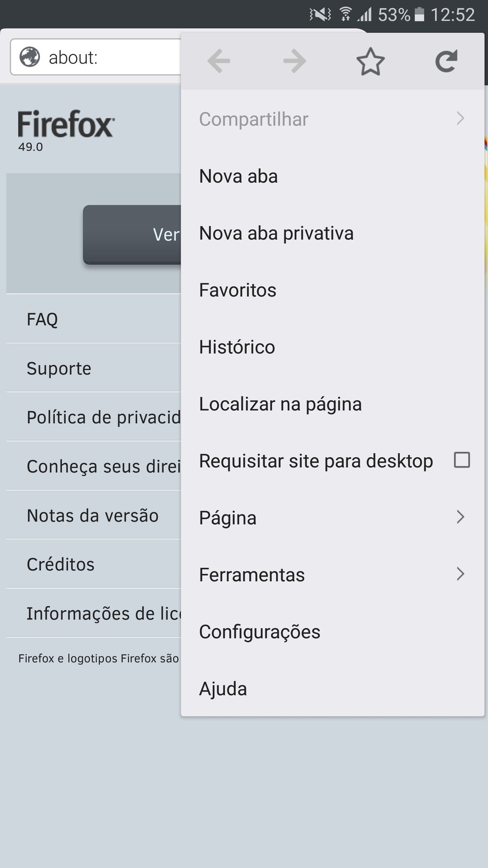488x868 pixels.
Task: Expand the Compartilhar submenu chevron
Action: pyautogui.click(x=460, y=118)
